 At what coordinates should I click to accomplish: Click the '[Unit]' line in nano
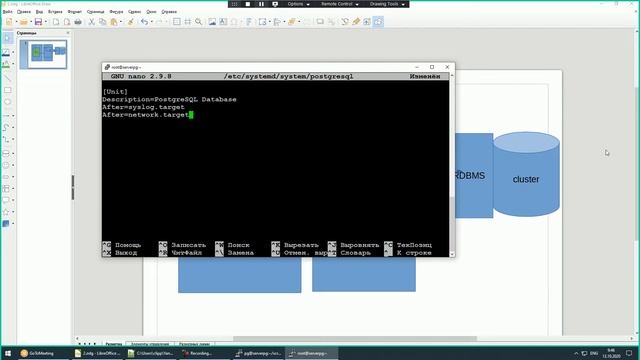click(115, 91)
